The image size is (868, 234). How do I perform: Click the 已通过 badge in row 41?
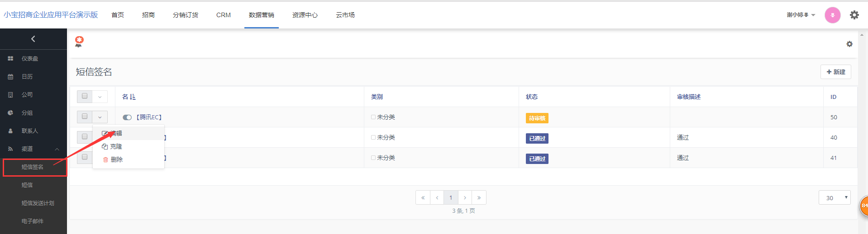[x=537, y=159]
